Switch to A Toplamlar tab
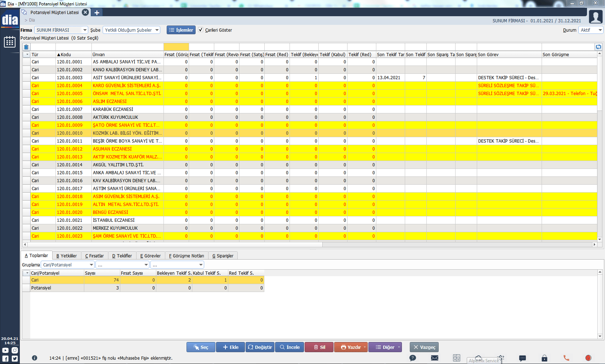Screen dimensions: 605x364 click(36, 256)
